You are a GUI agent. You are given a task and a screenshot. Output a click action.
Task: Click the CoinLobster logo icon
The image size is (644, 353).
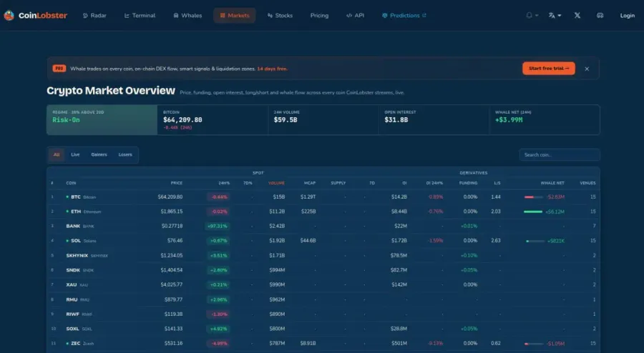click(x=9, y=16)
